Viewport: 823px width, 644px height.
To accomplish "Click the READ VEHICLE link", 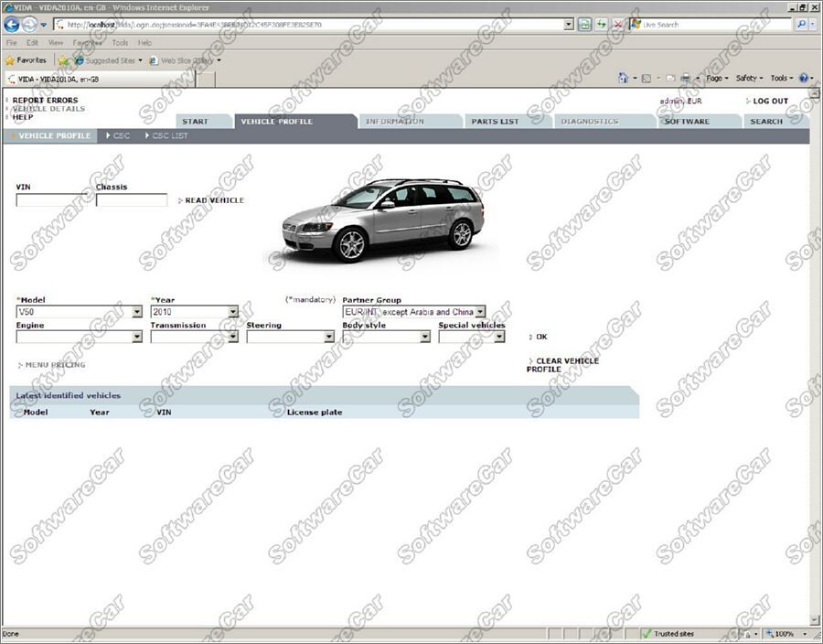I will pyautogui.click(x=214, y=200).
